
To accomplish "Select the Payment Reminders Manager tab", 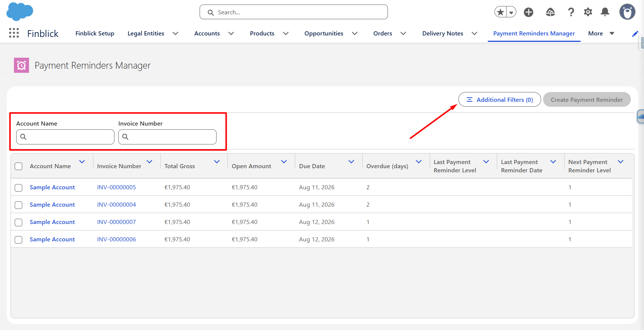I will click(x=534, y=34).
